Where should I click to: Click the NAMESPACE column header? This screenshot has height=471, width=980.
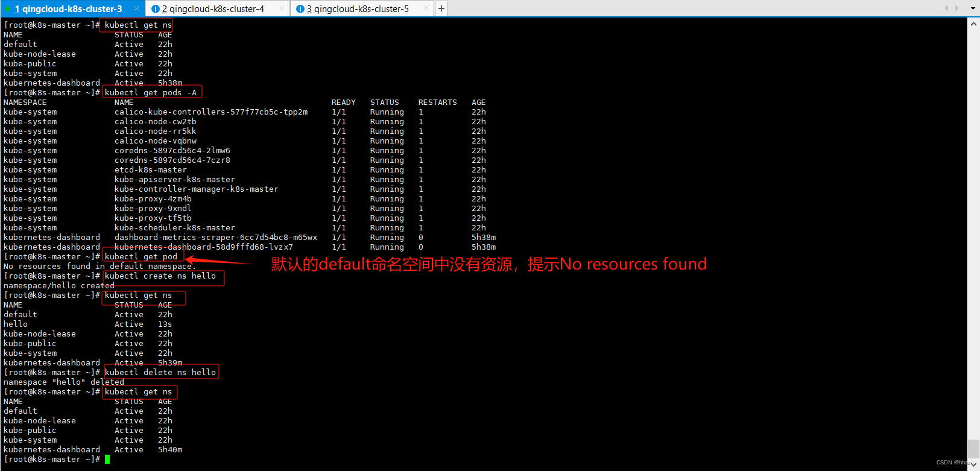tap(25, 102)
